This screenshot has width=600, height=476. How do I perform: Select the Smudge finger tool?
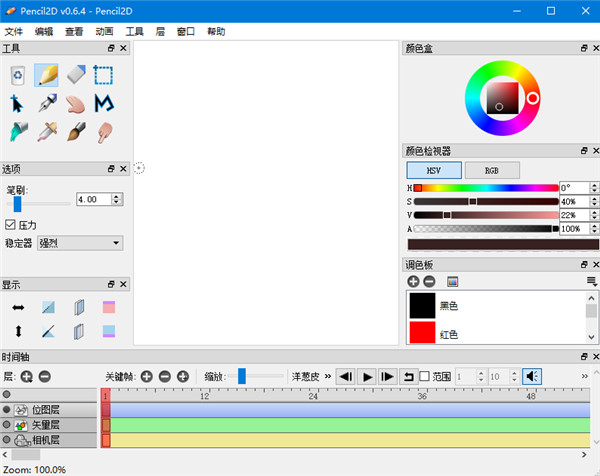pyautogui.click(x=104, y=131)
